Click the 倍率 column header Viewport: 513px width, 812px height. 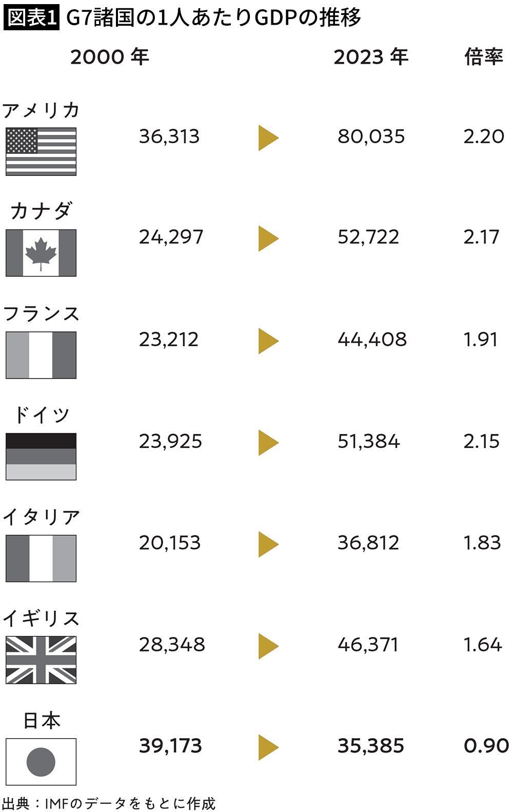tap(483, 57)
